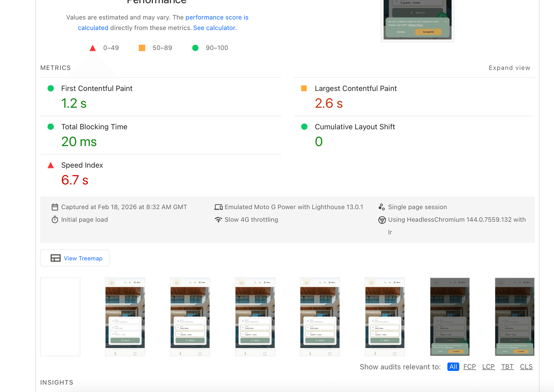The height and width of the screenshot is (392, 554).
Task: Click the Slow 4G throttling signal icon
Action: (218, 220)
